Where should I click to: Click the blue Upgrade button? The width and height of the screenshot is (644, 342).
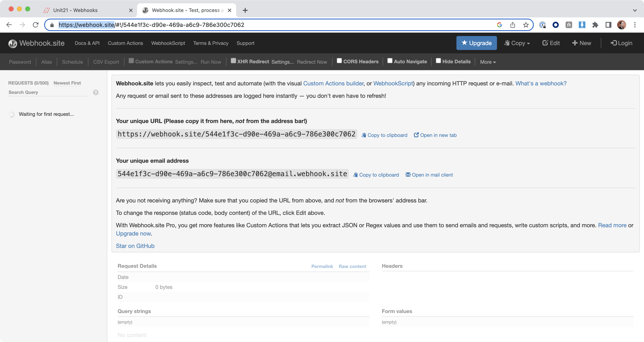pyautogui.click(x=476, y=43)
